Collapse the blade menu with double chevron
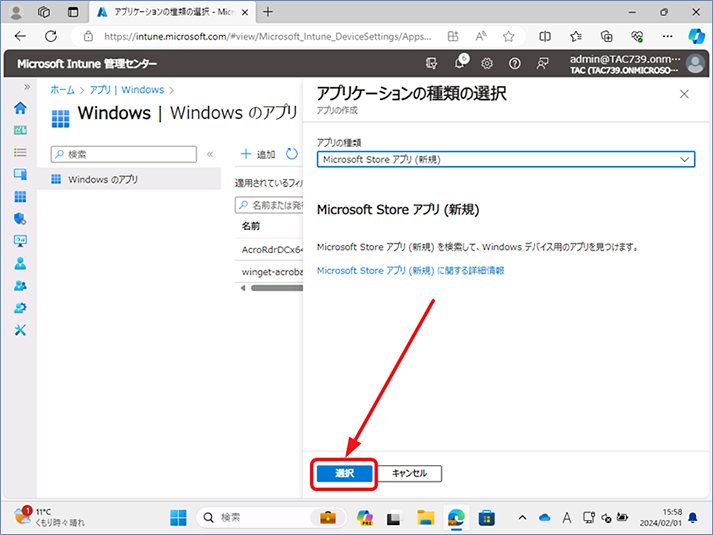713x535 pixels. (x=210, y=155)
